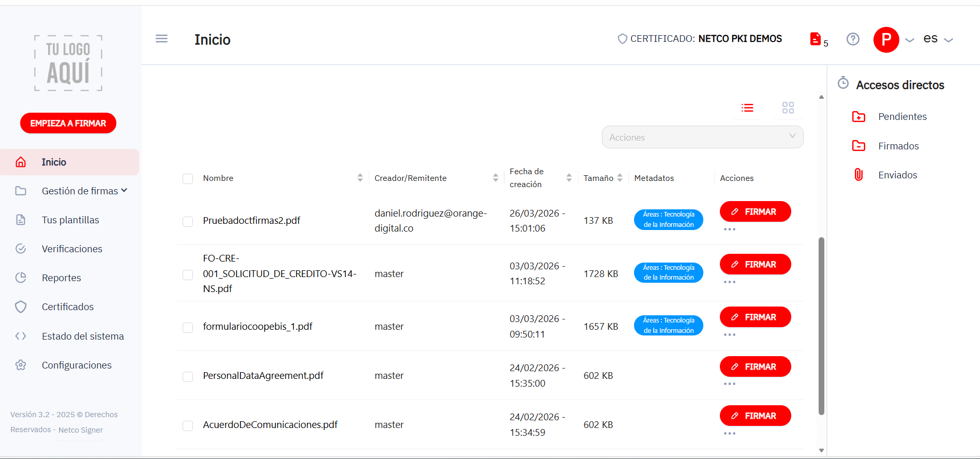The image size is (980, 459).
Task: Click FIRMAR for AcuerdoDeComunicaciones.pdf
Action: tap(755, 416)
